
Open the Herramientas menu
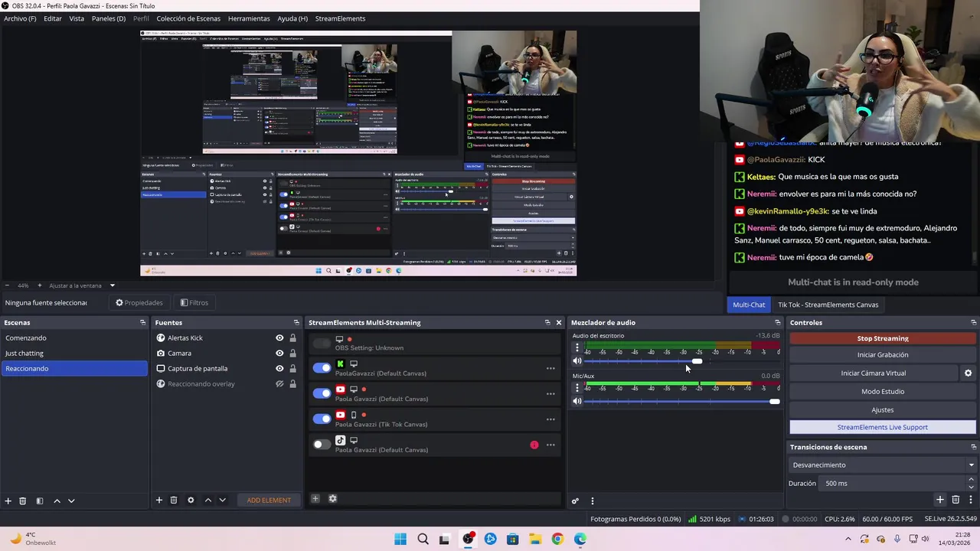click(249, 18)
